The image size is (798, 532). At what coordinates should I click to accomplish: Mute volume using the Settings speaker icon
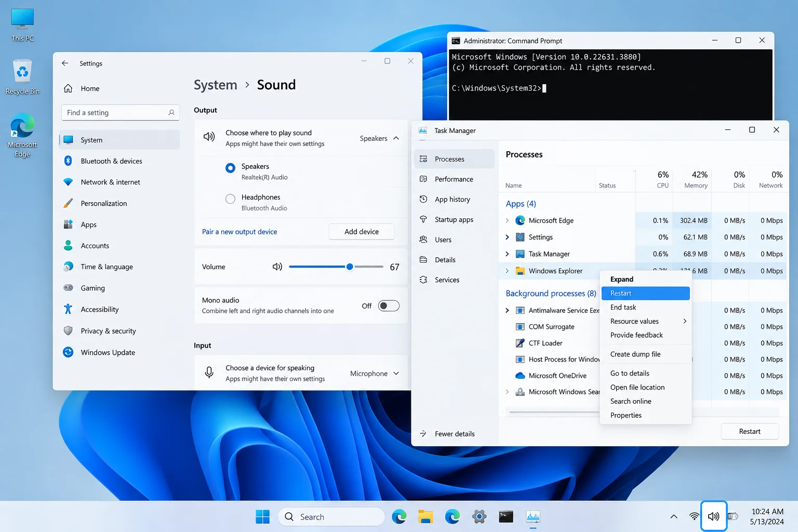click(277, 267)
